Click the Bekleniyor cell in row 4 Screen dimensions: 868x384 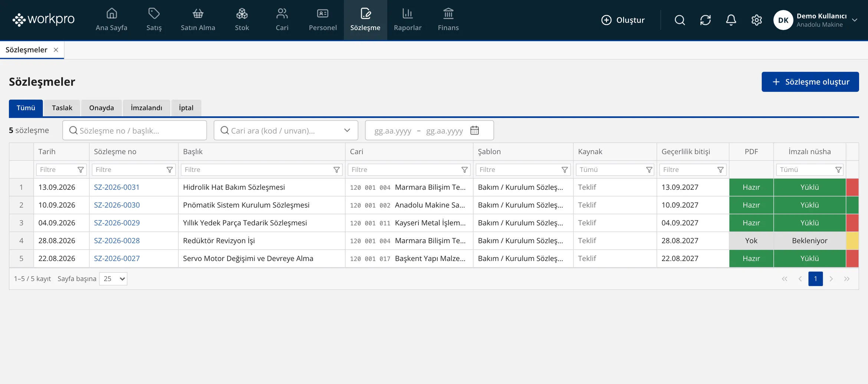(809, 241)
